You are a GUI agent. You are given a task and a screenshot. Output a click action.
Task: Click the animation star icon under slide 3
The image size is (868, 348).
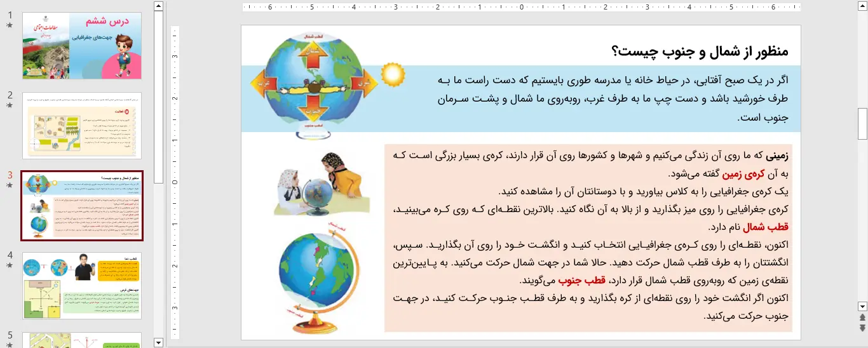pos(10,185)
